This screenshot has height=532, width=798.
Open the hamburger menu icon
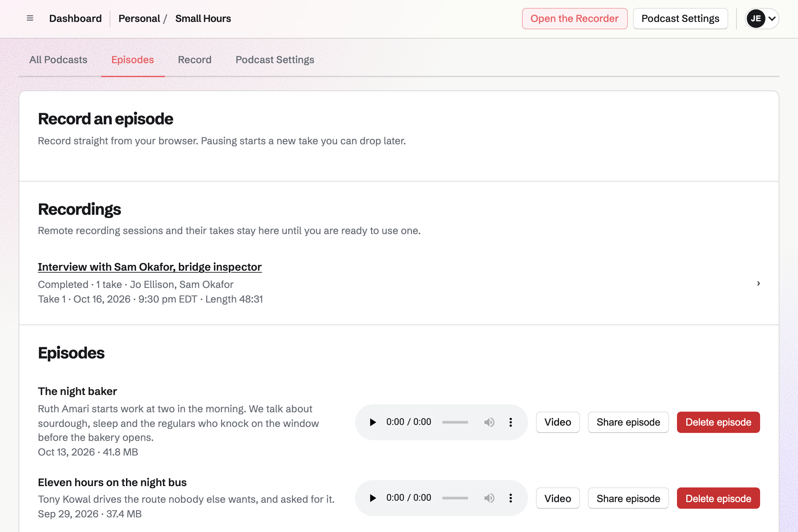click(30, 18)
